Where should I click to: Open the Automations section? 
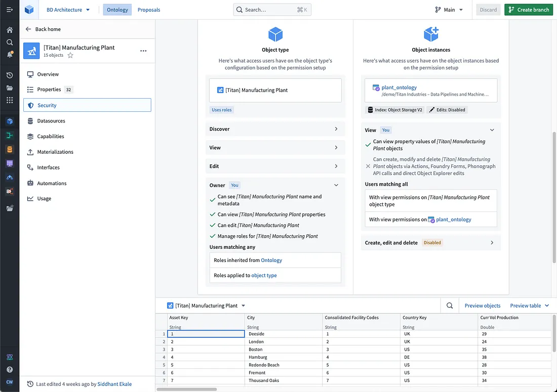click(87, 183)
